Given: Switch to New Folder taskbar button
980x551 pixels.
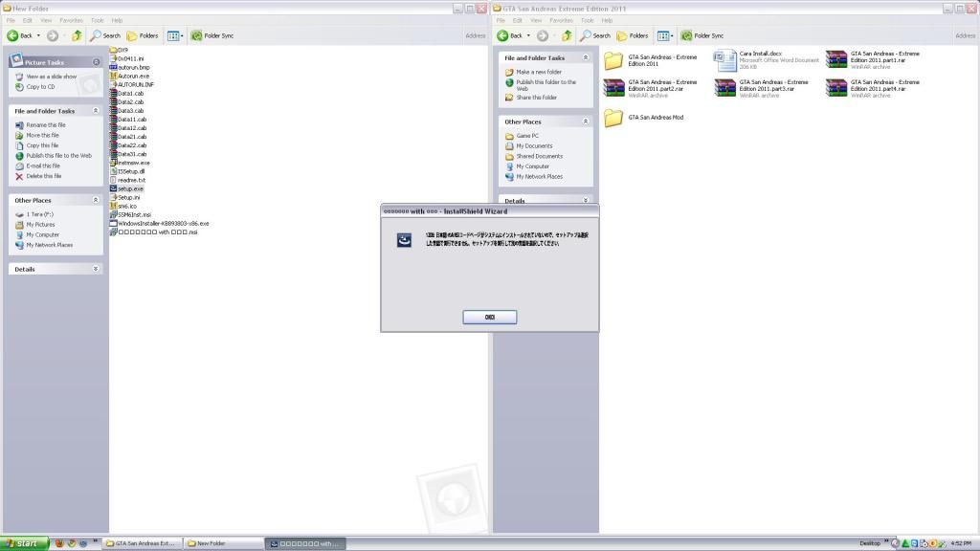Looking at the screenshot, I should tap(222, 543).
